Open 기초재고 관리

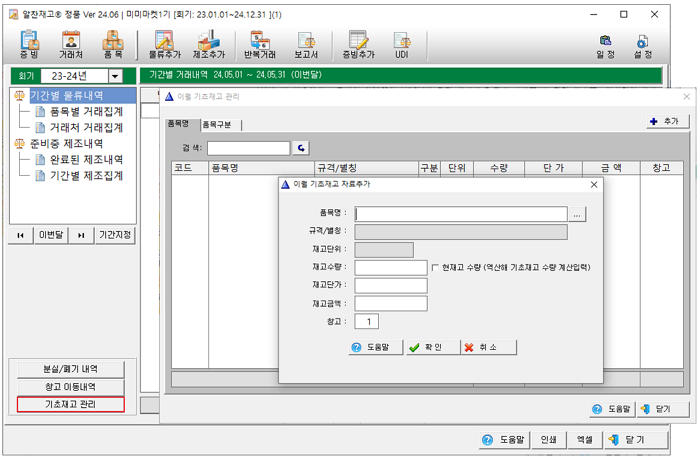(x=71, y=404)
